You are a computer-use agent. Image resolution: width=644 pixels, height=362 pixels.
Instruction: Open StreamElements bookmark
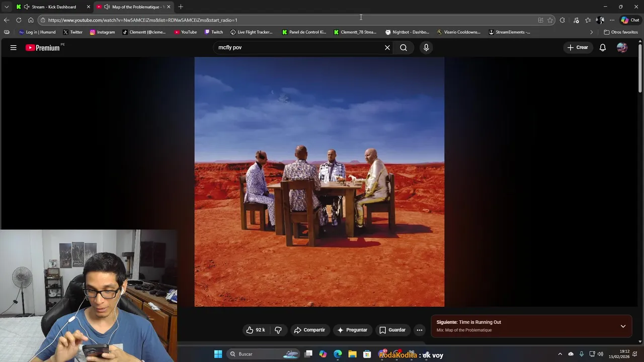pos(510,32)
